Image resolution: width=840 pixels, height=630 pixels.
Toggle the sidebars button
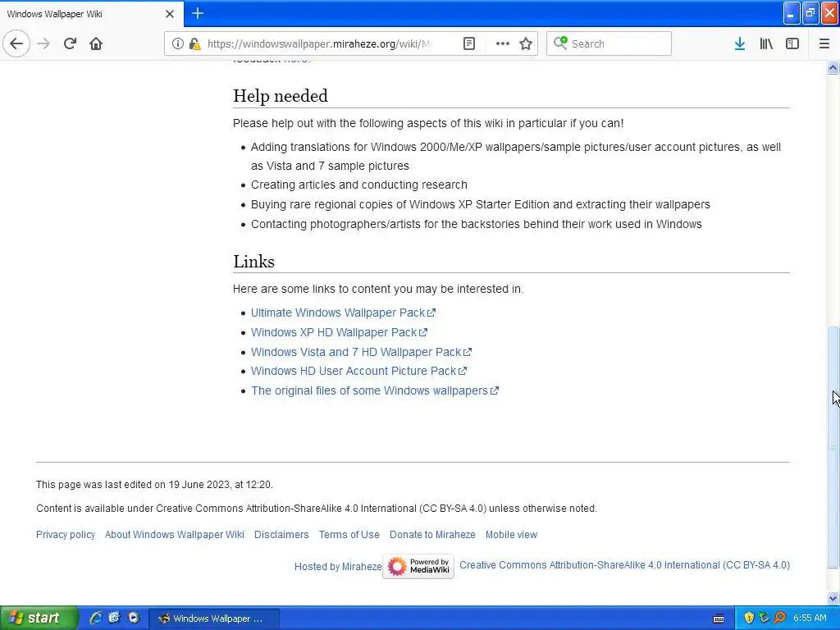click(792, 44)
